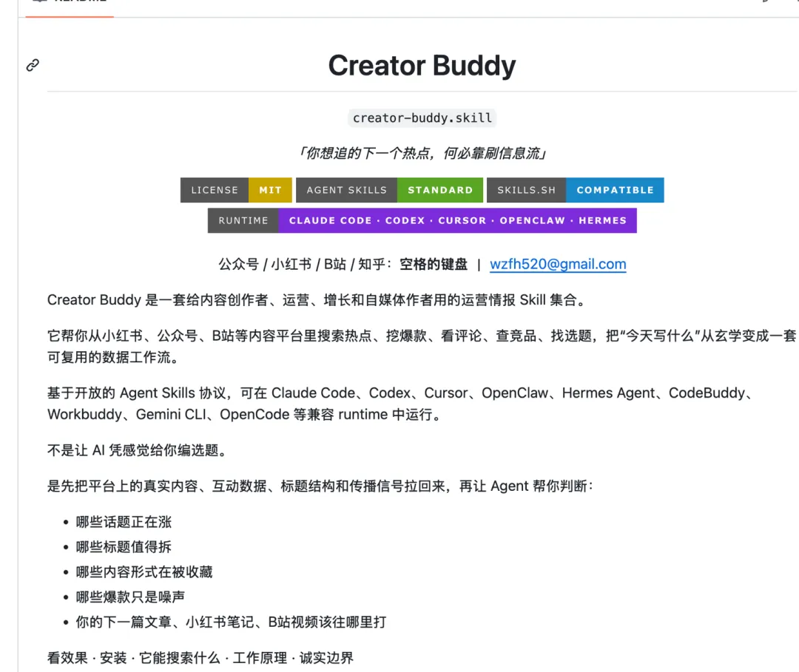Click the line starting 是先把平台上的真实内容
Screen dimensions: 799x672
pyautogui.click(x=320, y=486)
